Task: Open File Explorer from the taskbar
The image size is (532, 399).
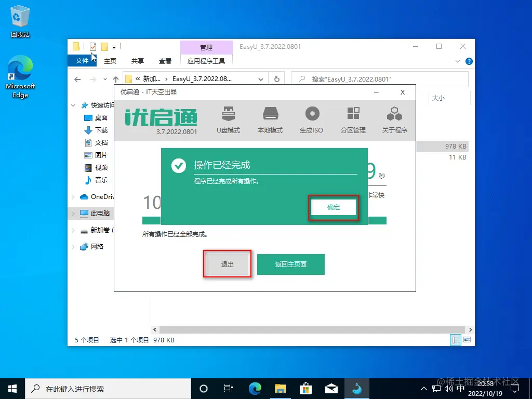Action: pos(280,389)
